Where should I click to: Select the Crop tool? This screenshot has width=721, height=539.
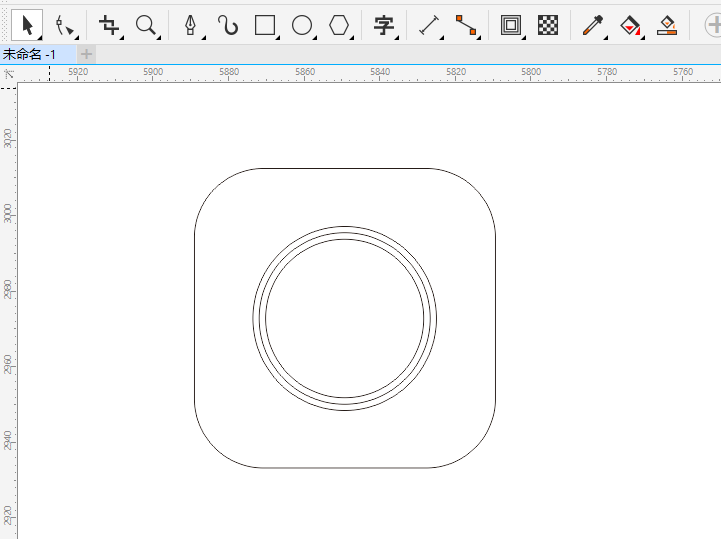[x=109, y=25]
